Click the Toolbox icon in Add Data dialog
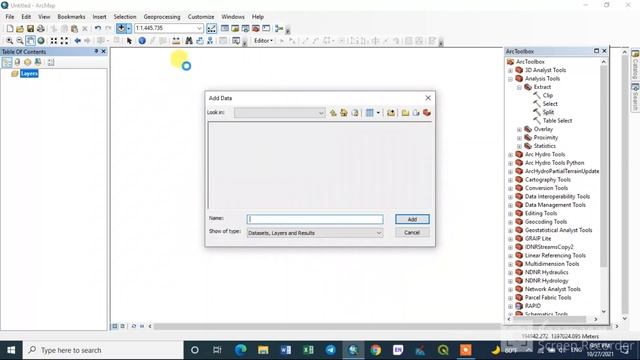Screen dimensions: 640x360 coord(427,113)
